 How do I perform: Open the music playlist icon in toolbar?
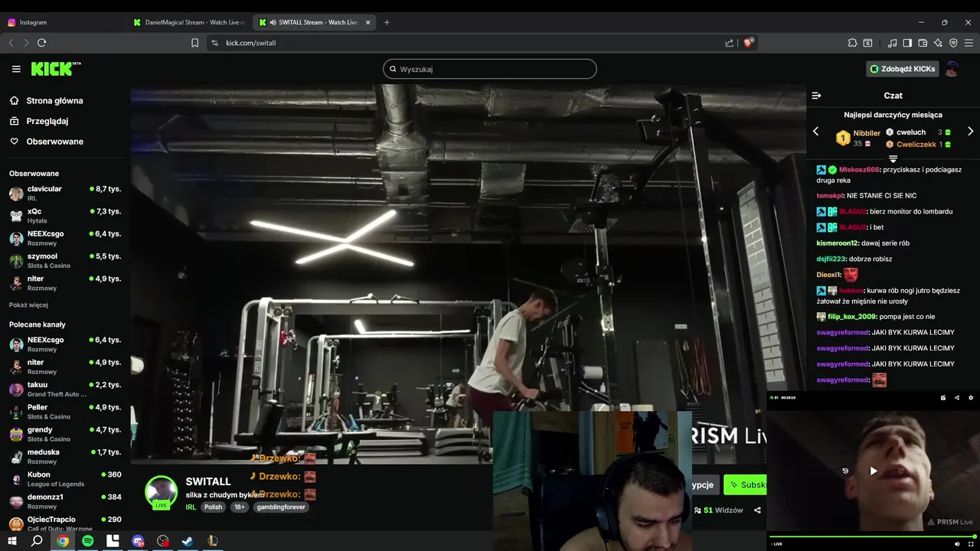point(892,43)
